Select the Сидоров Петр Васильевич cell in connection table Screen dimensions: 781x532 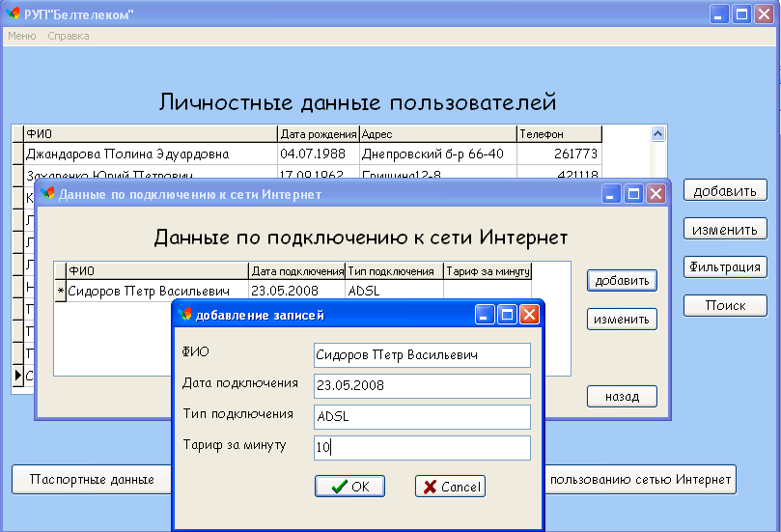[x=157, y=291]
